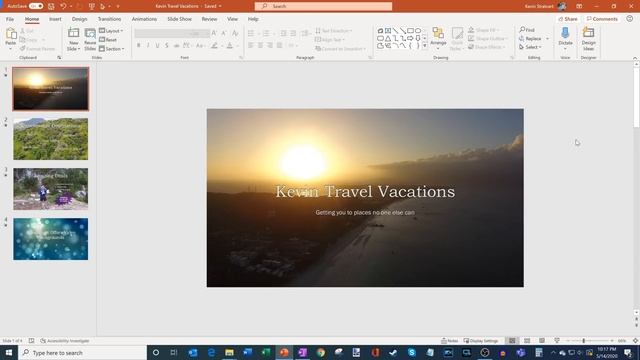Open Chrome from the taskbar
Screen dimensions: 640x360
tap(321, 353)
